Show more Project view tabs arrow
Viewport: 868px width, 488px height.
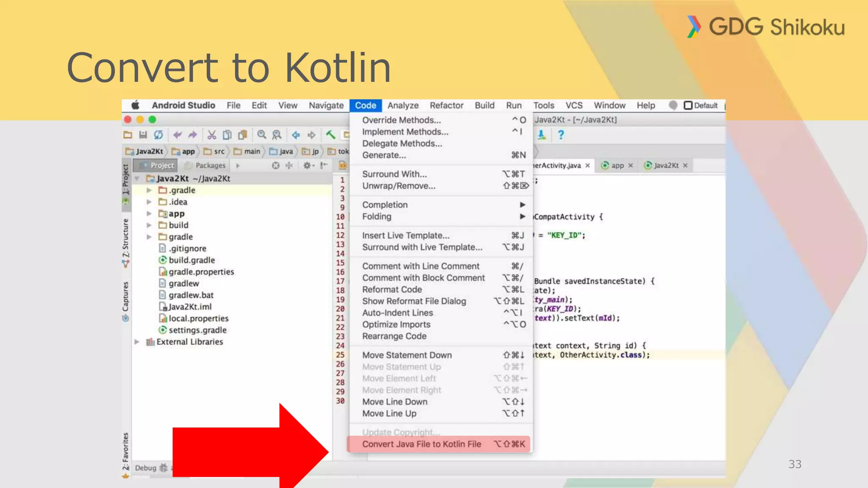pos(238,166)
